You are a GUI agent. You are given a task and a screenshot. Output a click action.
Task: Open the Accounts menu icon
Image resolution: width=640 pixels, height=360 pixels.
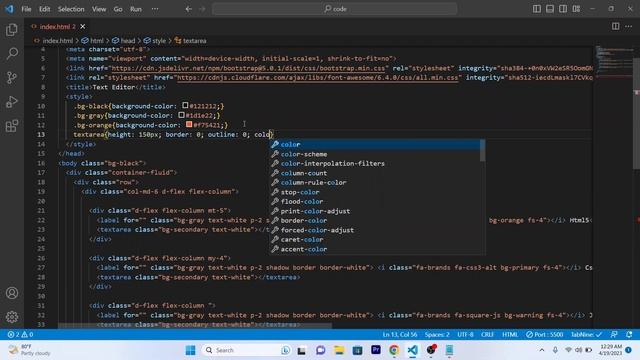tap(12, 293)
